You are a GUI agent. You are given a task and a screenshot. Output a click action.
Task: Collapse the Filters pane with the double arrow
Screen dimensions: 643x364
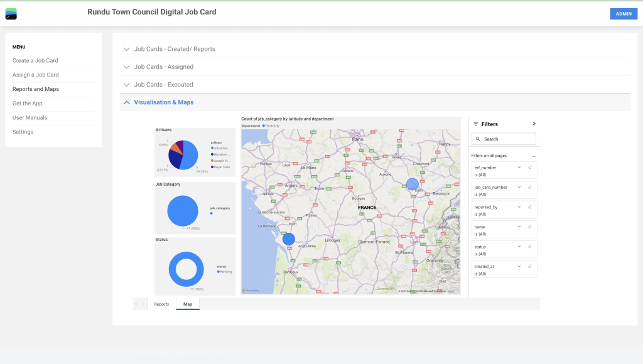[534, 124]
